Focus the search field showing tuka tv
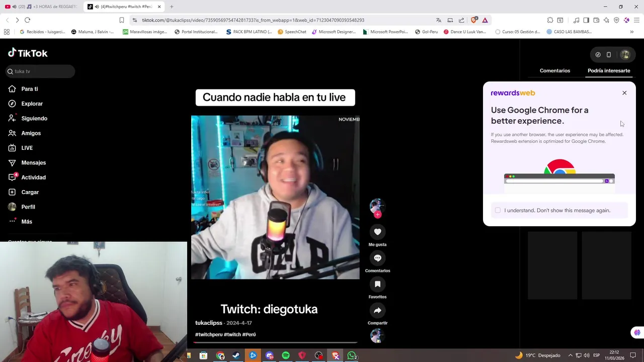Viewport: 644px width, 362px height. coord(40,71)
